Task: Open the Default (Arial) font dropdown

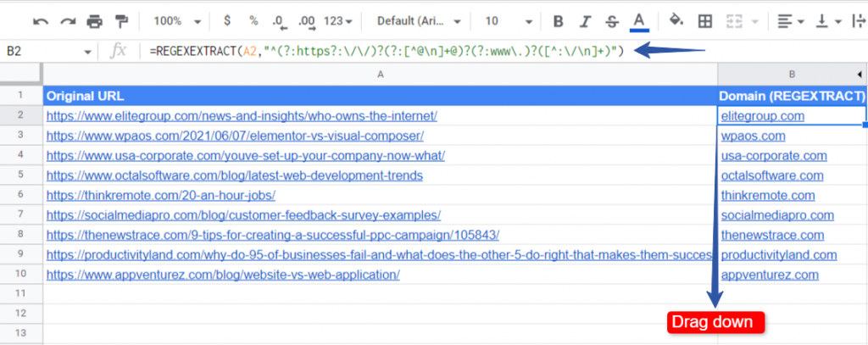Action: pos(419,21)
